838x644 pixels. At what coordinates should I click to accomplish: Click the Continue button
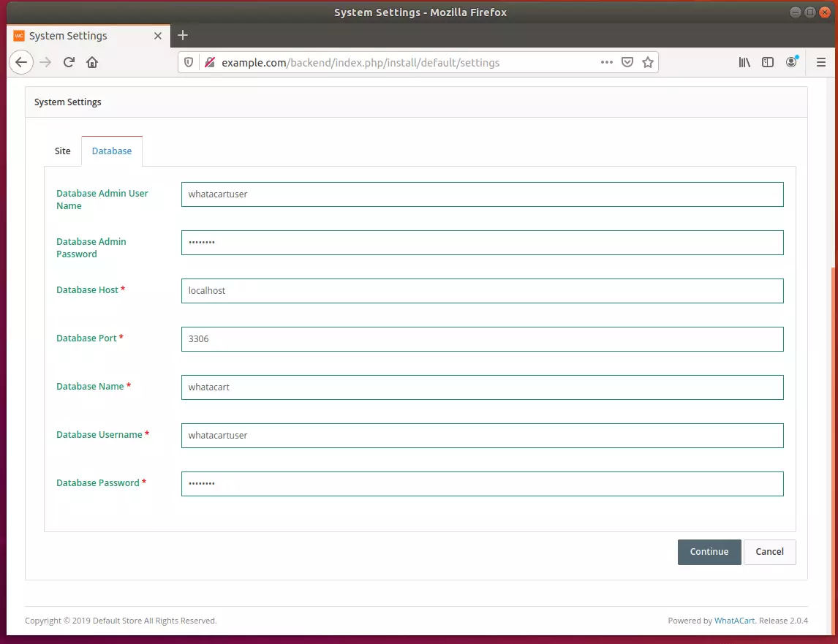(709, 552)
